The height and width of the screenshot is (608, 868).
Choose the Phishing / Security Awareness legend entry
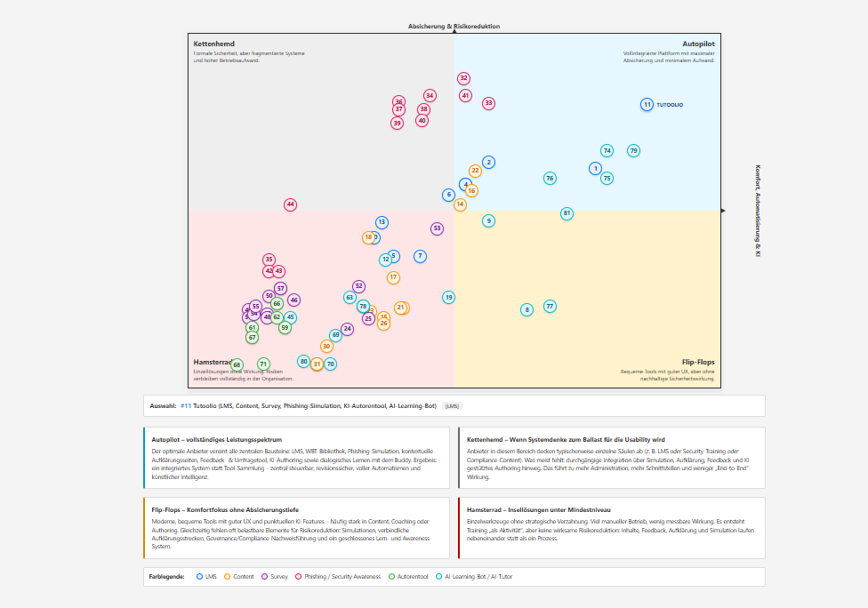(338, 577)
